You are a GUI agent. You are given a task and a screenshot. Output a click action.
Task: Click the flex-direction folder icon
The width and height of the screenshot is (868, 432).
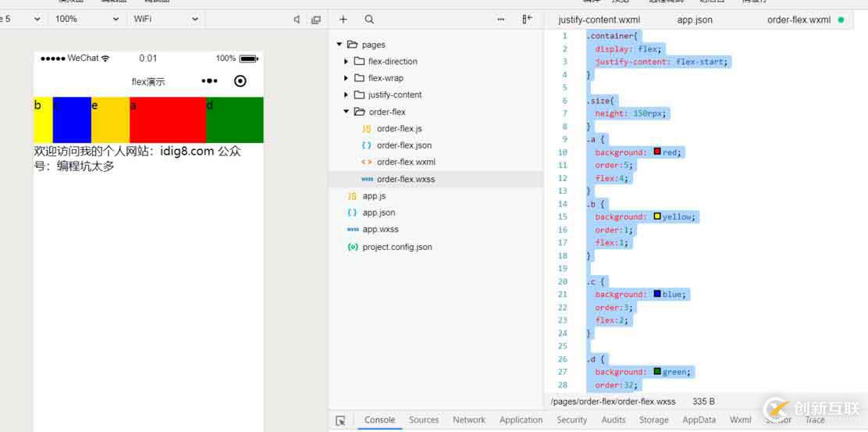tap(359, 62)
